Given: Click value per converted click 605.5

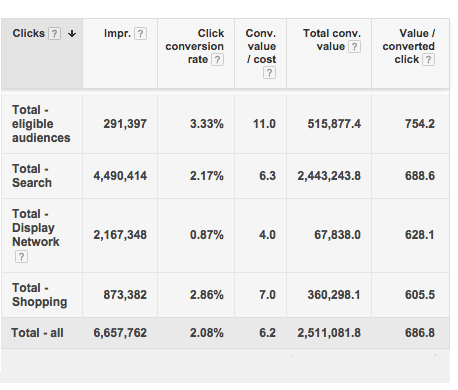Looking at the screenshot, I should click(x=420, y=295).
